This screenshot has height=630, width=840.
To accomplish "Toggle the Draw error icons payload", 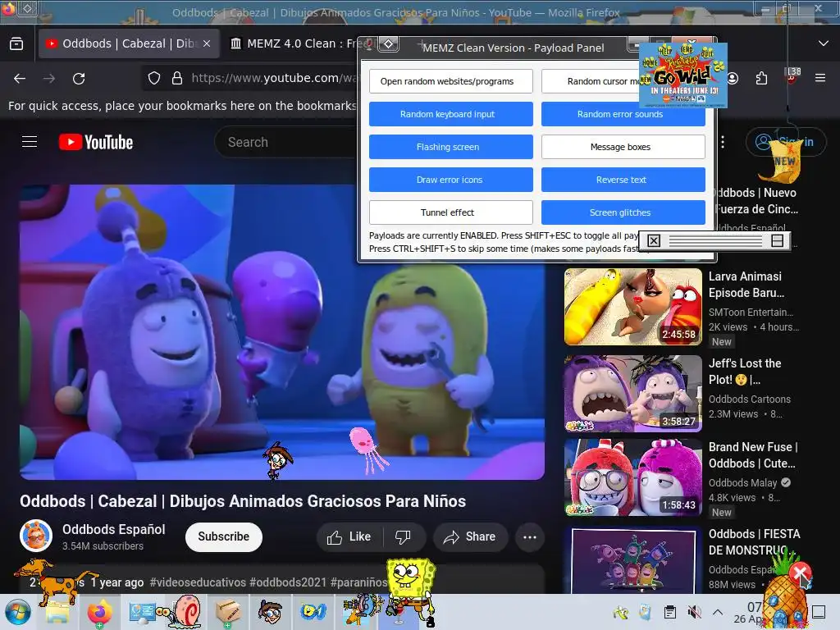I will tap(450, 180).
